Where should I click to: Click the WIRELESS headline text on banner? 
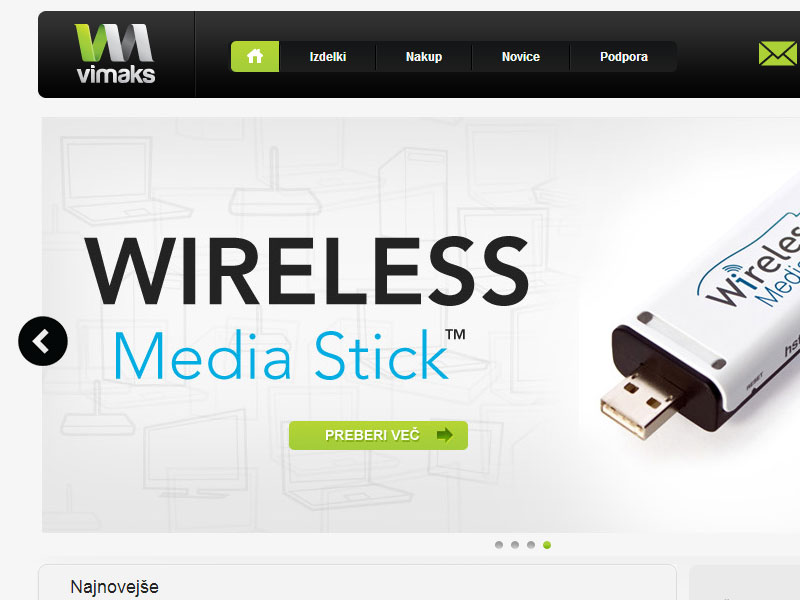coord(307,271)
